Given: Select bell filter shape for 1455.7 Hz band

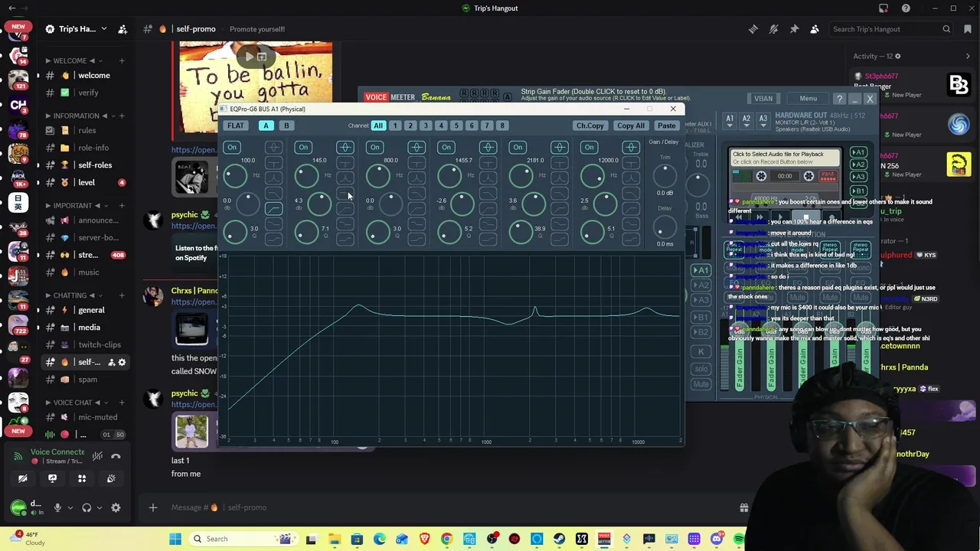Looking at the screenshot, I should tap(488, 147).
